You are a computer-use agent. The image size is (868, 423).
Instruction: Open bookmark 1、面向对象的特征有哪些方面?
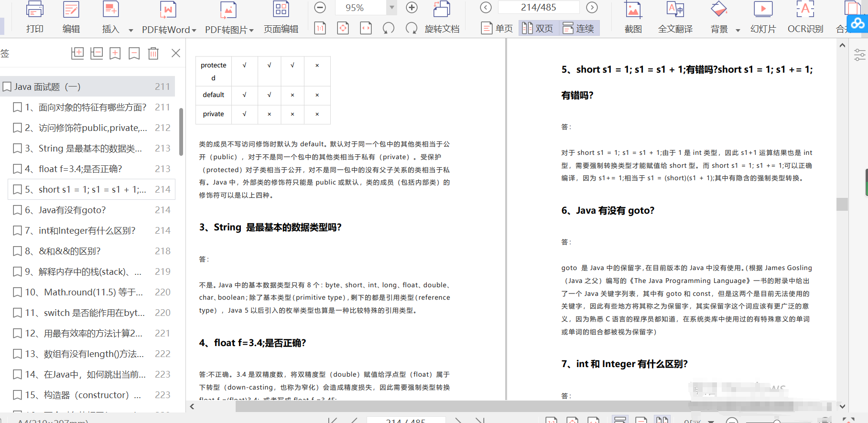pyautogui.click(x=92, y=107)
